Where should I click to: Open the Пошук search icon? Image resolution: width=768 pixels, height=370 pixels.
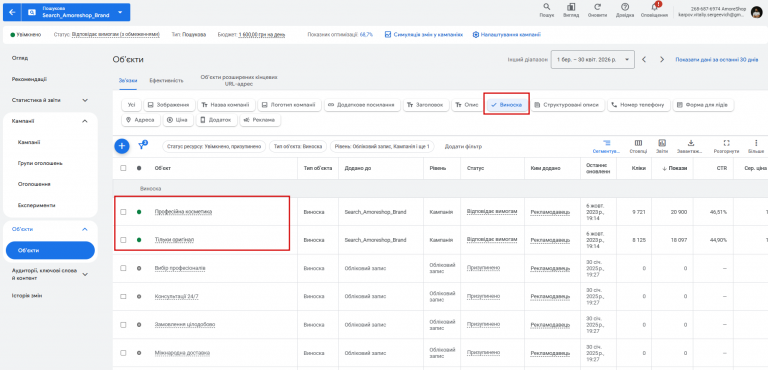tap(547, 7)
